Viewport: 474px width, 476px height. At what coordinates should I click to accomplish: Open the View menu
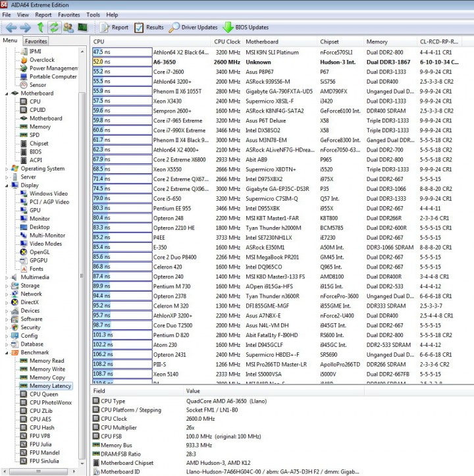(x=23, y=15)
